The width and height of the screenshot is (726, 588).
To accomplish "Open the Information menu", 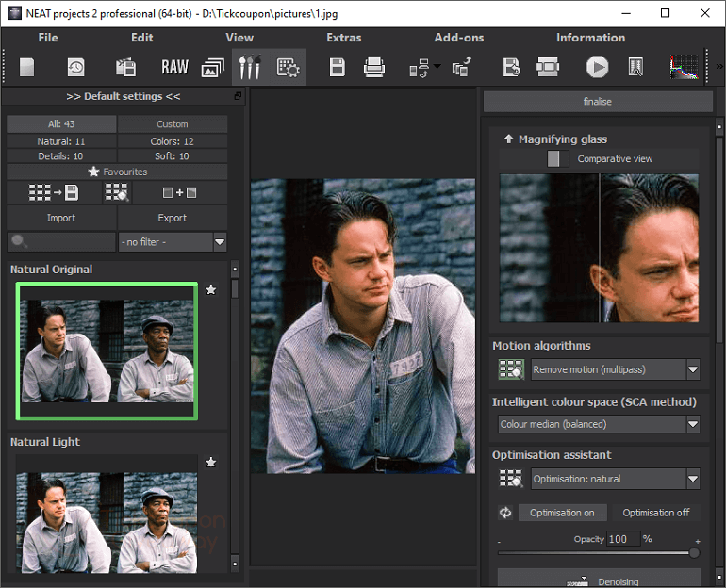I will [591, 38].
